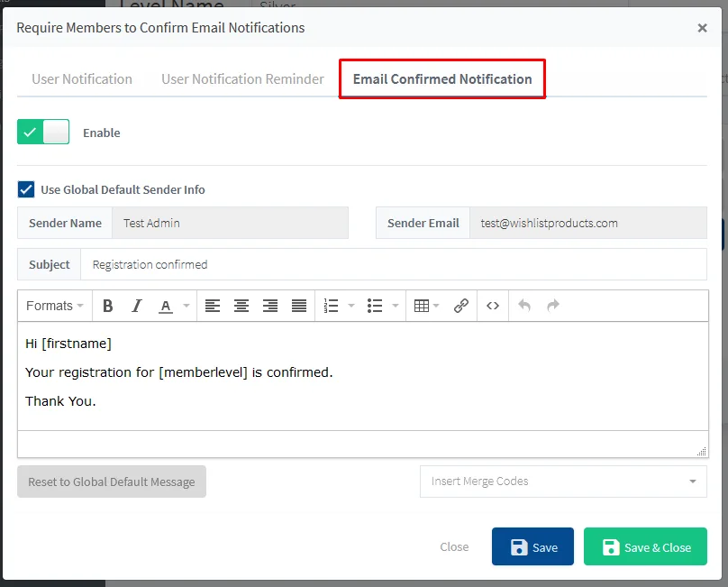The image size is (728, 587).
Task: Click the Save & Close button
Action: (645, 547)
